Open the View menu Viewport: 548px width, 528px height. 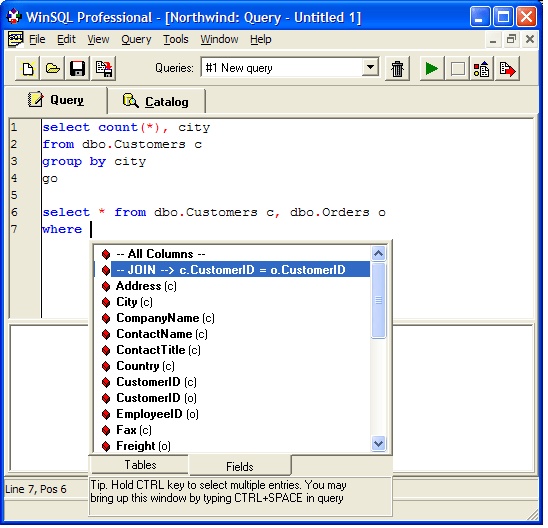98,39
